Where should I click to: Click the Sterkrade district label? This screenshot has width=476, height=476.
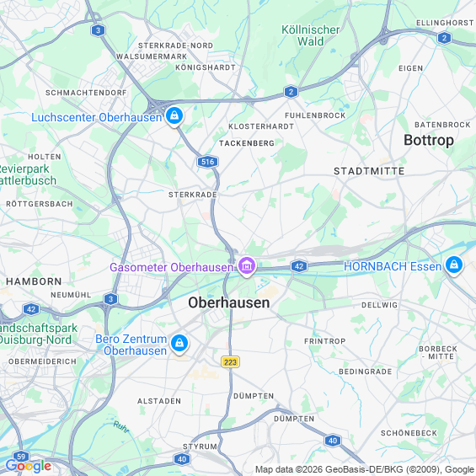pyautogui.click(x=193, y=195)
